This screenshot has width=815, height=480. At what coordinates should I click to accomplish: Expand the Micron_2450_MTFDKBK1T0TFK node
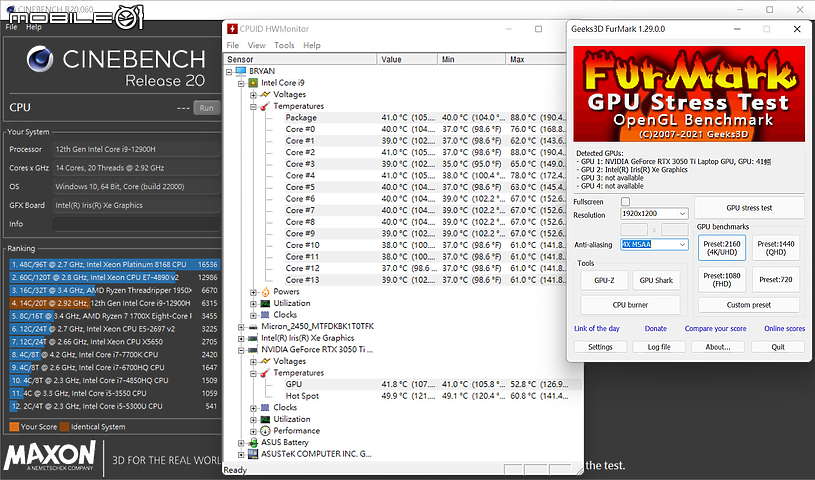[241, 327]
